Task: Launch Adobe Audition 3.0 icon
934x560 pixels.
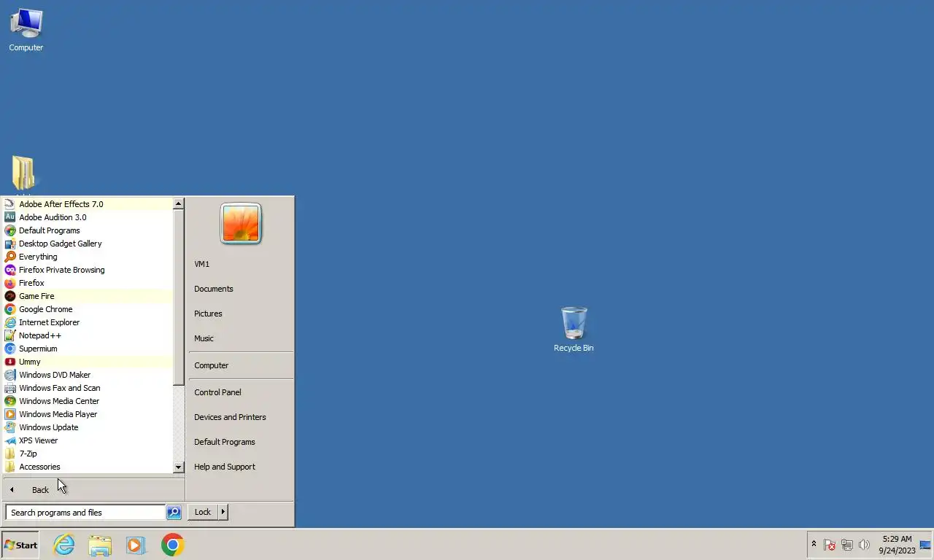Action: (9, 217)
